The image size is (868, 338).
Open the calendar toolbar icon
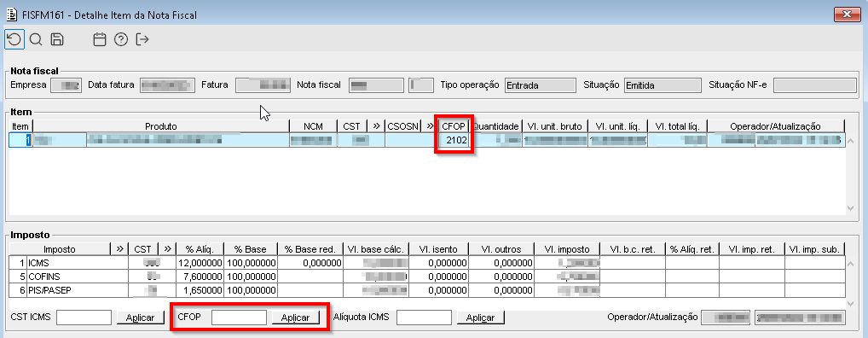coord(100,39)
